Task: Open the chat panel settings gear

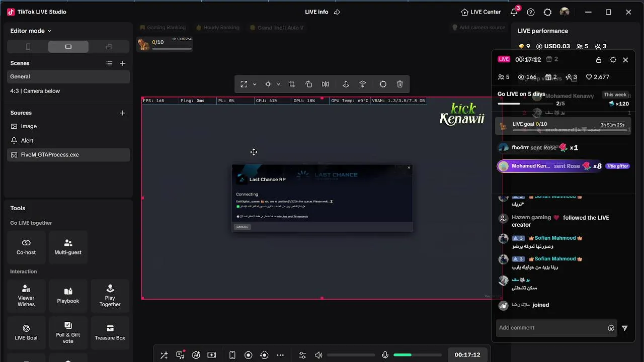Action: [613, 60]
